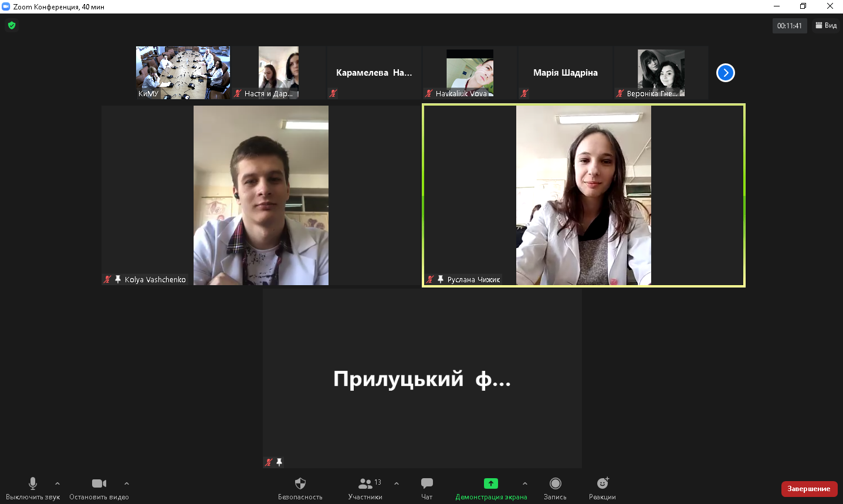
Task: Open the Chat bubble icon
Action: coord(427,483)
